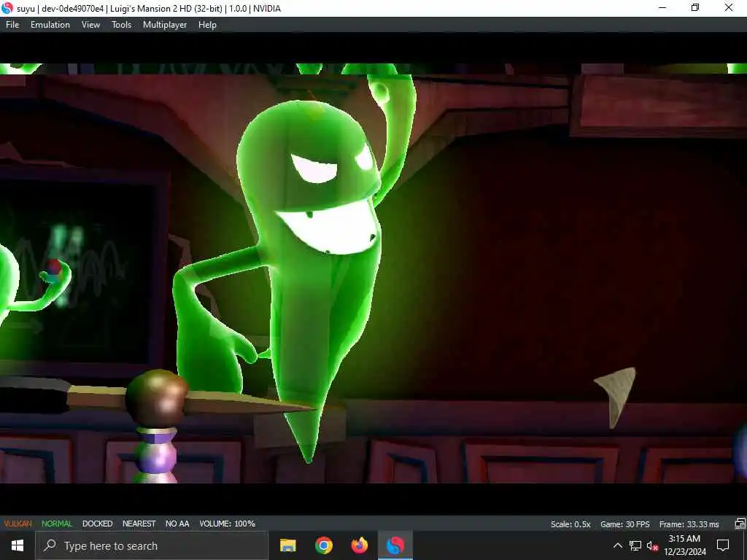Click the Game: 30 FPS readout

tap(624, 524)
